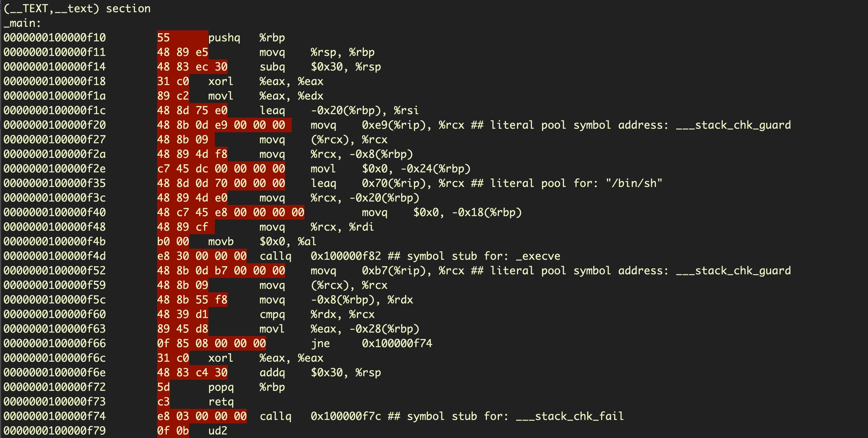Click jump target 0x100000f74
The image size is (868, 438).
(x=397, y=343)
